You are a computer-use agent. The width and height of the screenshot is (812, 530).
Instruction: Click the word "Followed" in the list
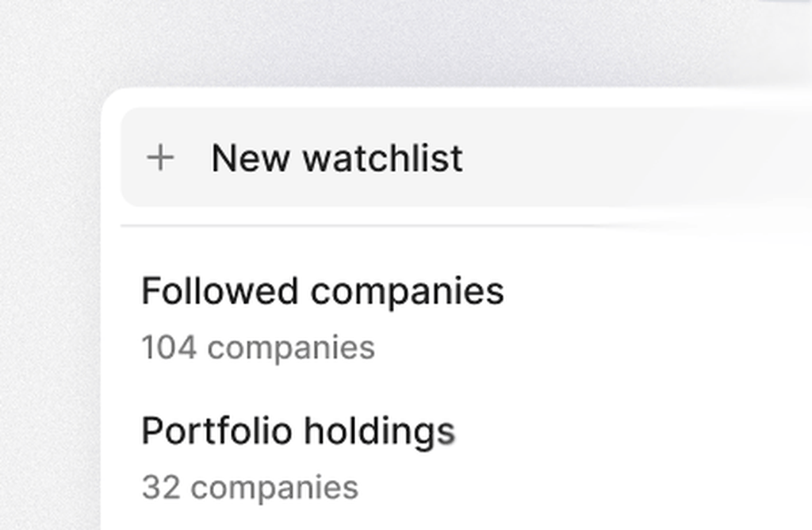[220, 291]
